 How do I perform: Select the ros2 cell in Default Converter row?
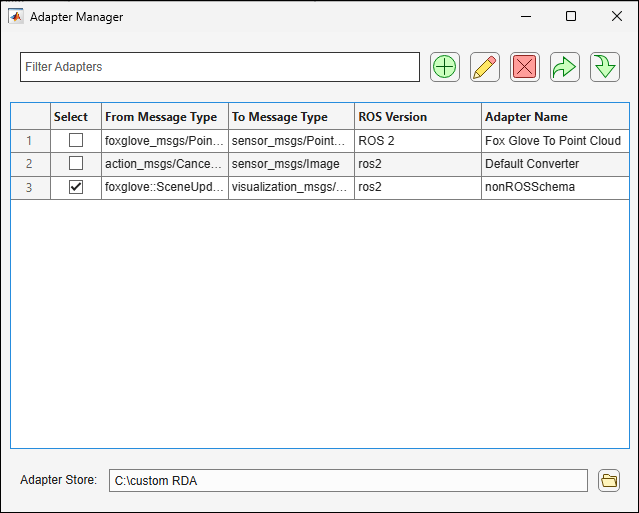418,164
